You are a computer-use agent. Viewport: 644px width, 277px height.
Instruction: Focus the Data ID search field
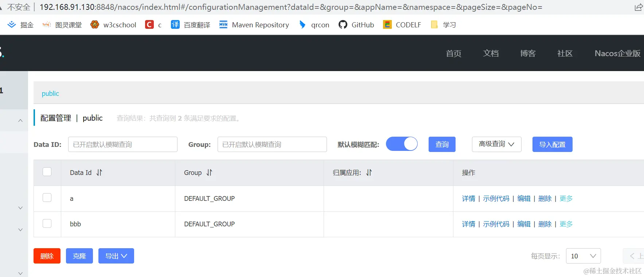tap(123, 144)
